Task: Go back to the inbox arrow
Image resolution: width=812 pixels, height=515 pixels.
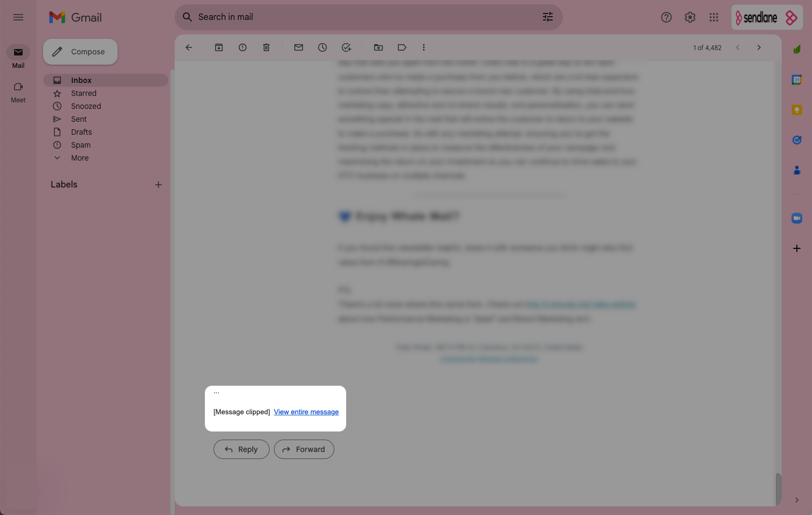Action: pyautogui.click(x=189, y=47)
